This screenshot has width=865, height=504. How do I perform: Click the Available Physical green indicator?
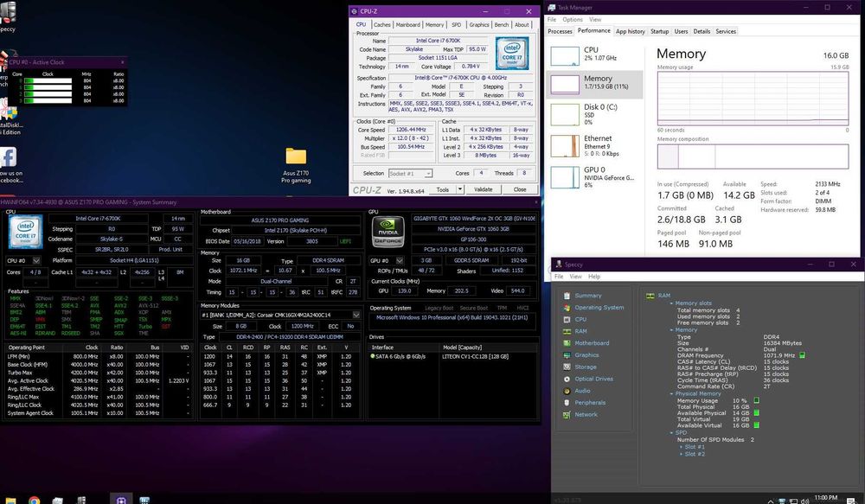pyautogui.click(x=756, y=412)
